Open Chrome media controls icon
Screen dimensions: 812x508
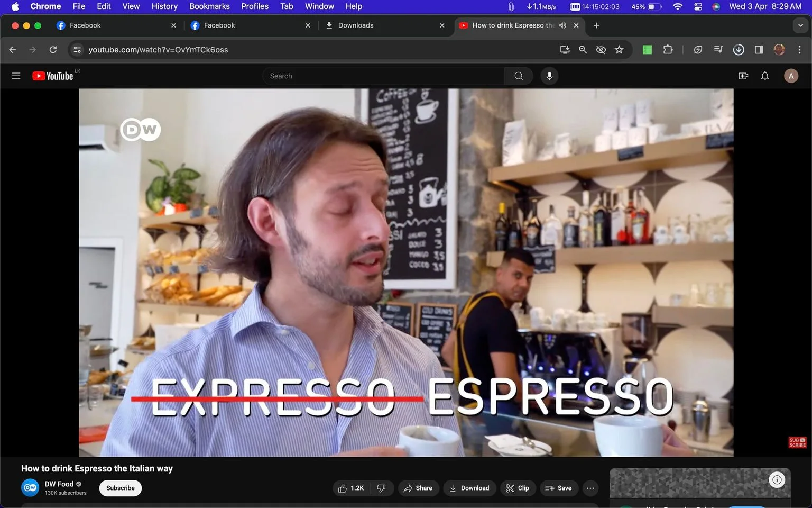[718, 50]
